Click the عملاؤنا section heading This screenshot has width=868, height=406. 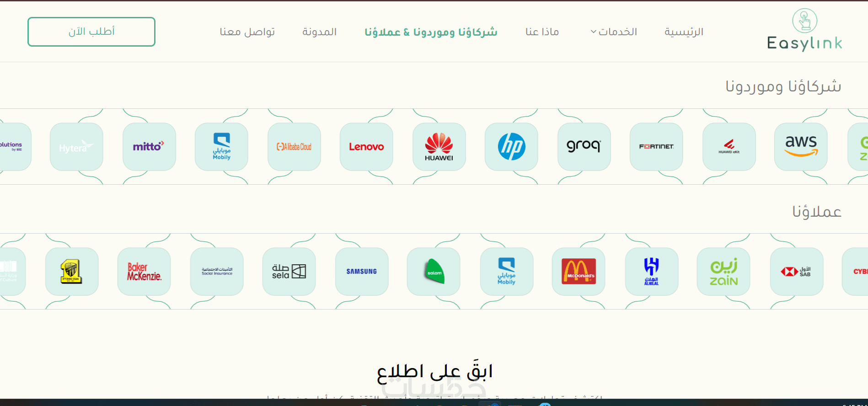817,211
